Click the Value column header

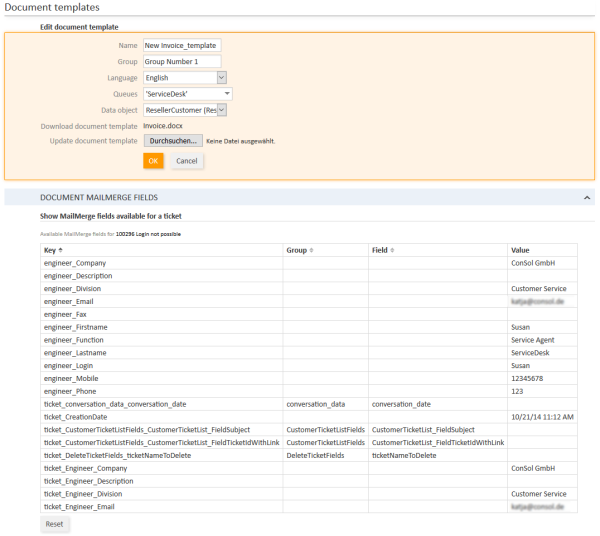tap(520, 250)
